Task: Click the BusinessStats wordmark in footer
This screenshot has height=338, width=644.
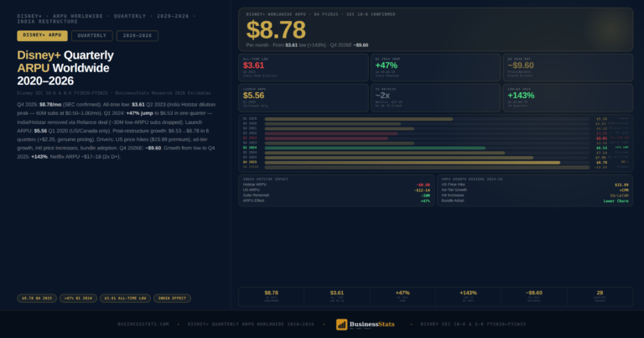Action: pos(372,325)
